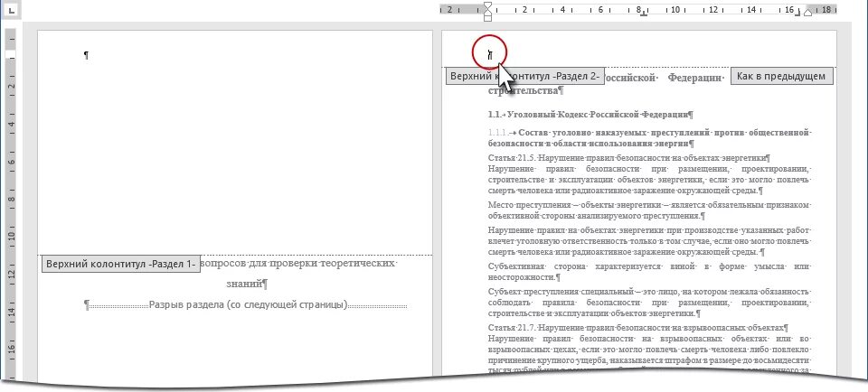The height and width of the screenshot is (392, 868).
Task: Click paragraph starting 'Субъективная сторона характеризуется'
Action: tap(649, 272)
